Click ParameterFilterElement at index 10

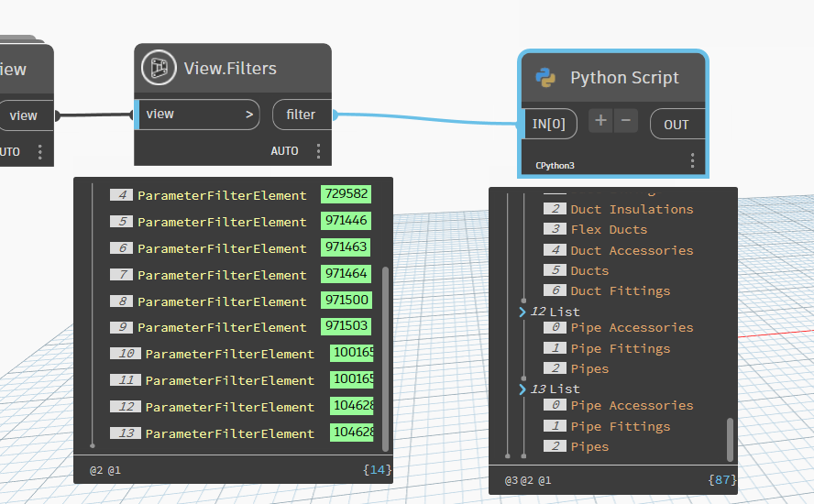tap(229, 354)
